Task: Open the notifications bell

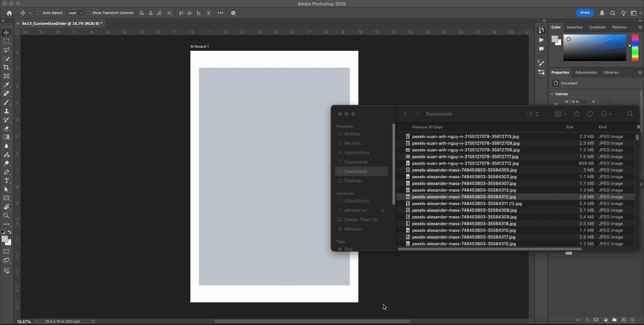Action: point(602,13)
